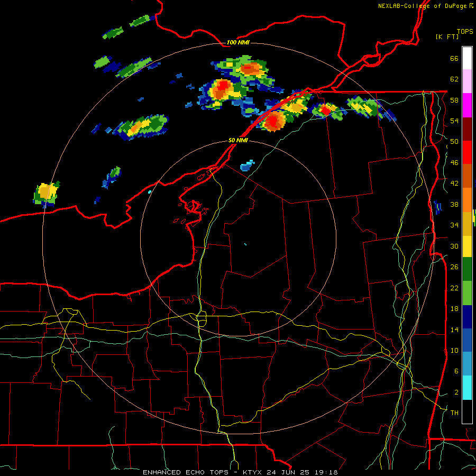Click the K FT units label

click(x=447, y=37)
